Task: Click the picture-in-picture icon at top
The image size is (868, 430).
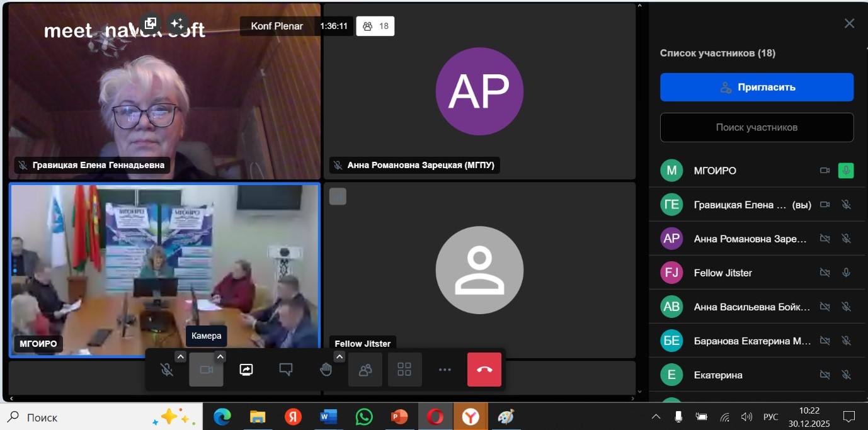Action: [x=150, y=24]
